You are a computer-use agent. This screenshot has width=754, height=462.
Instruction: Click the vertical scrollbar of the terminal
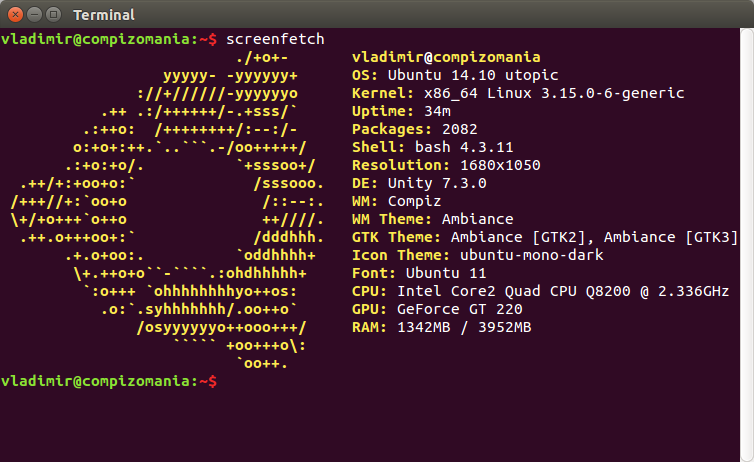[x=747, y=245]
